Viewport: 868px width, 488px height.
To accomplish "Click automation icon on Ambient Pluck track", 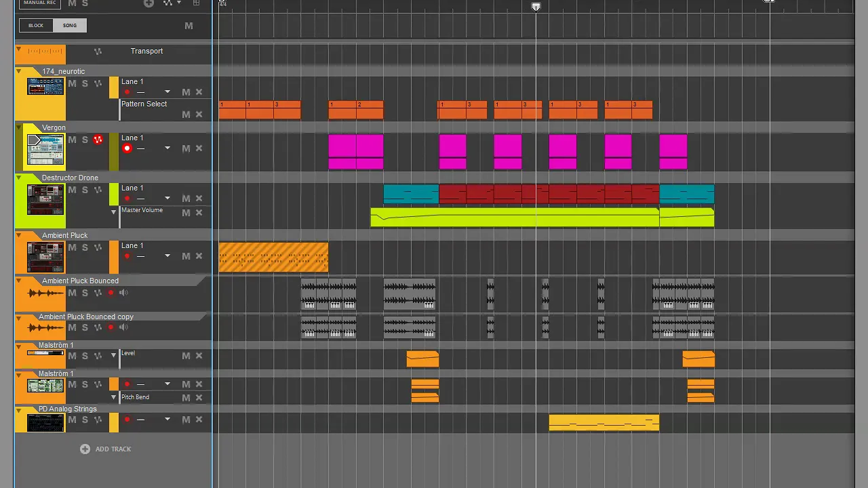I will [98, 247].
